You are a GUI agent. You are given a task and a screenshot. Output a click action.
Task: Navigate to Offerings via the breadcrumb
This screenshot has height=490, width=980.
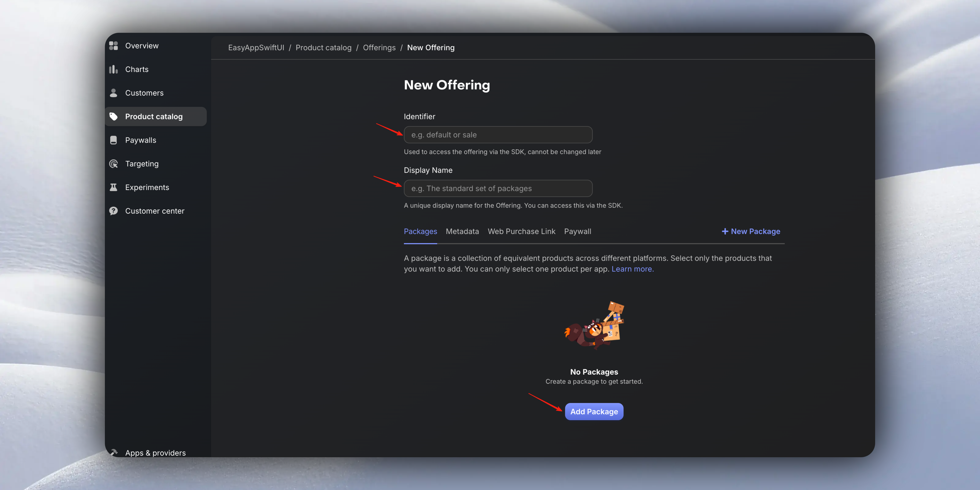[x=379, y=47]
